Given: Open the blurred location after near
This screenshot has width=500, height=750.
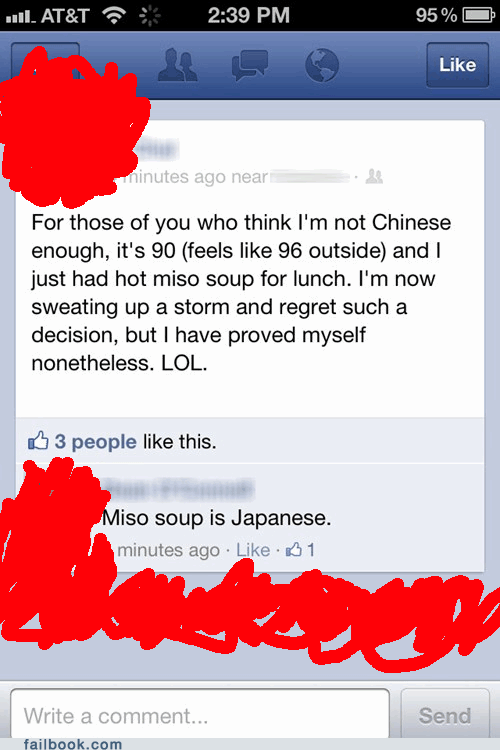Looking at the screenshot, I should (310, 176).
